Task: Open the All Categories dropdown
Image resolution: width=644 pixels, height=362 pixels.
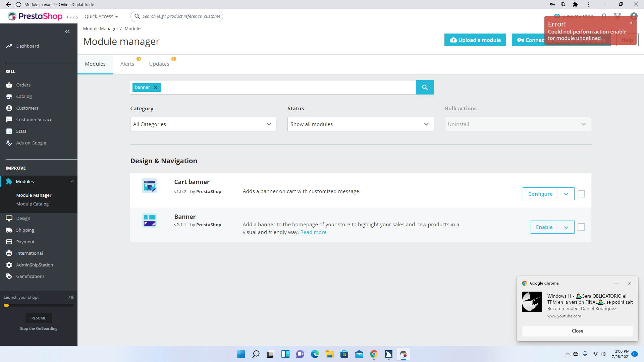Action: pyautogui.click(x=203, y=124)
